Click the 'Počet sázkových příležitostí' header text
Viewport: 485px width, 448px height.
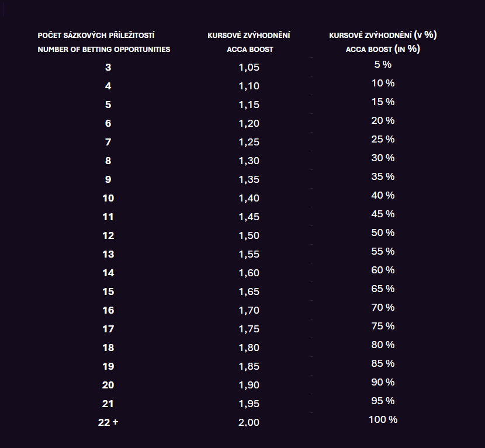tap(96, 35)
